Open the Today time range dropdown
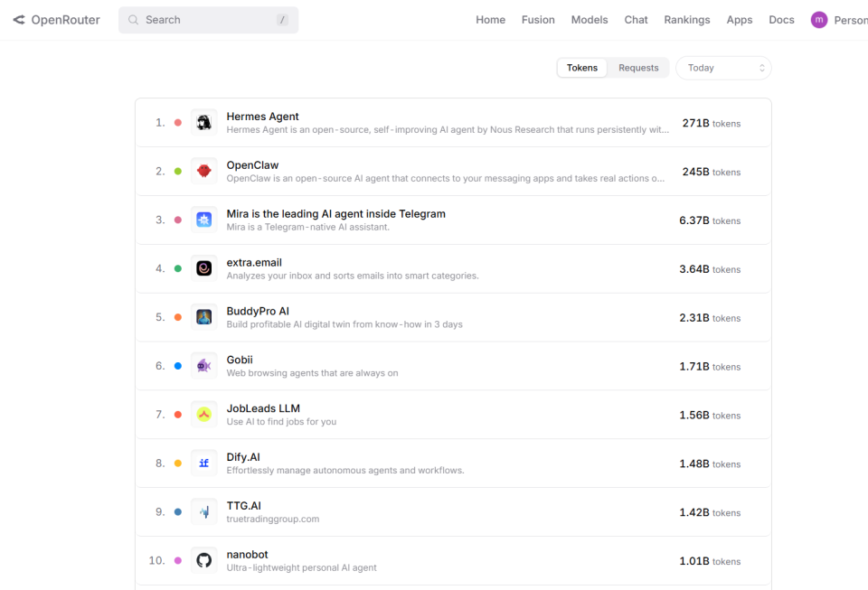 pos(723,68)
